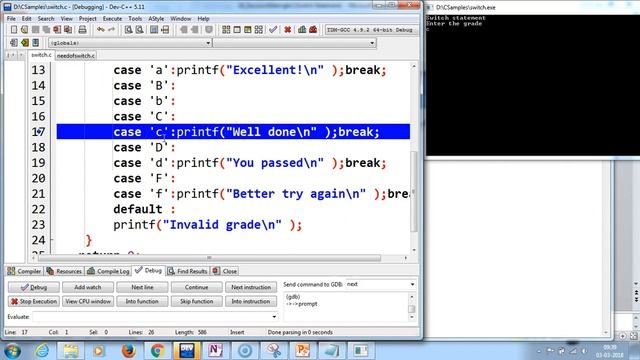Viewport: 640px width, 360px height.
Task: Click the Debug button in debug panel
Action: click(34, 287)
